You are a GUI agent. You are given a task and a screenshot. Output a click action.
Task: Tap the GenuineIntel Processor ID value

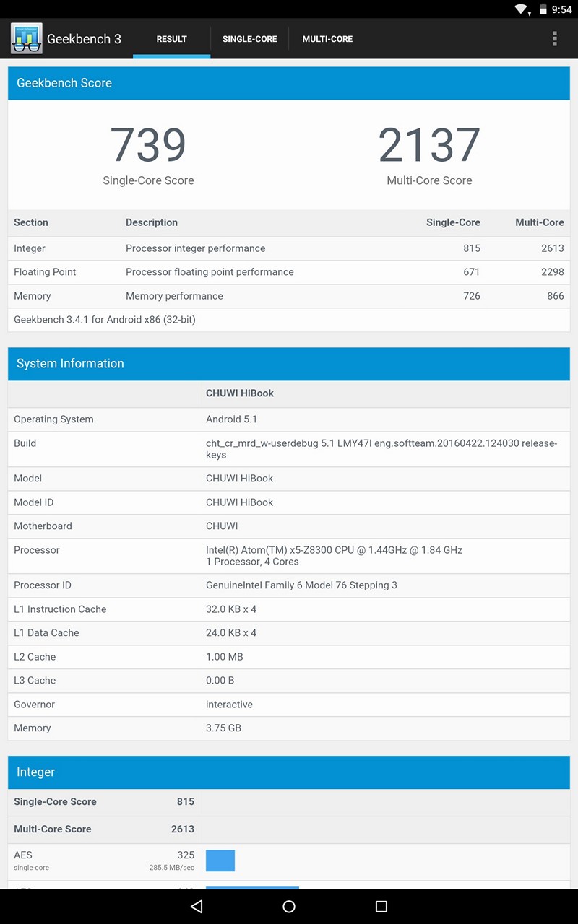301,585
